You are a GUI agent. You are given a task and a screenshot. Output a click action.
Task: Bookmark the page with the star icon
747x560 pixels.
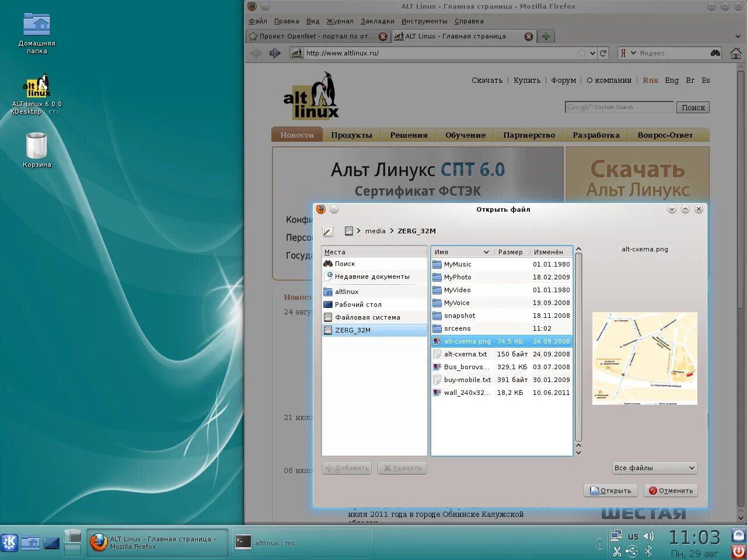point(582,53)
